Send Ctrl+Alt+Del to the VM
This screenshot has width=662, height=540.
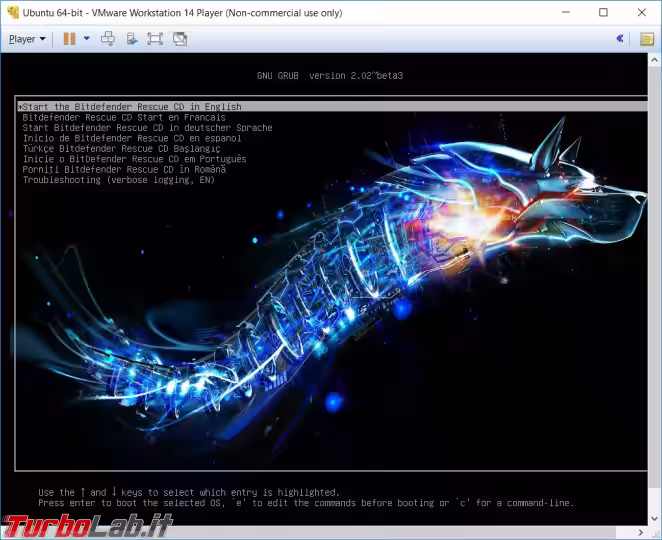tap(108, 39)
